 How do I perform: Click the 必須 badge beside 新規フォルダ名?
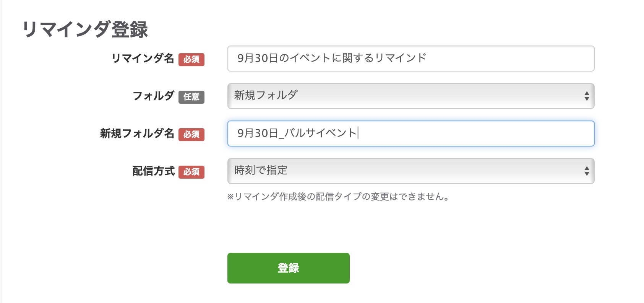point(191,134)
